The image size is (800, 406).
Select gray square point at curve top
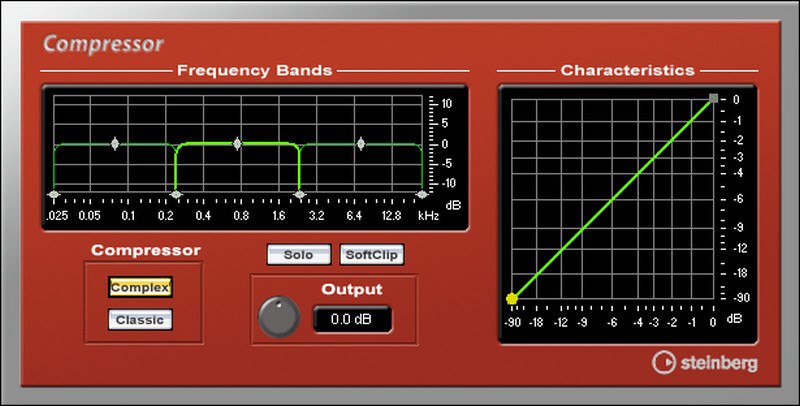tap(713, 99)
